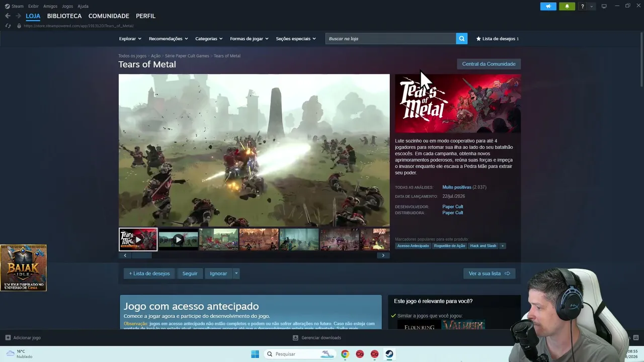This screenshot has width=644, height=362.
Task: Go forward with the right arrow
Action: (x=18, y=16)
